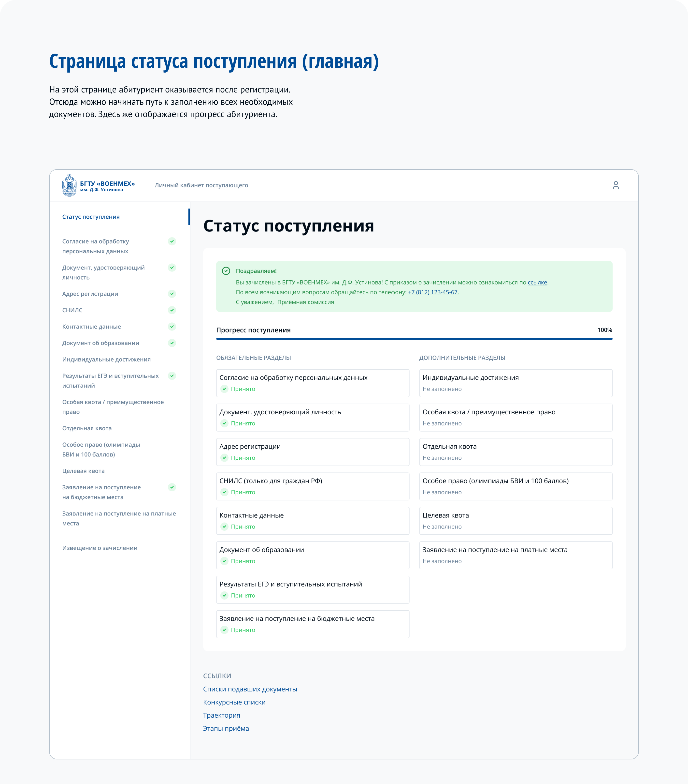Click accepted icon in Контактные данные card
The width and height of the screenshot is (688, 784).
tap(225, 526)
